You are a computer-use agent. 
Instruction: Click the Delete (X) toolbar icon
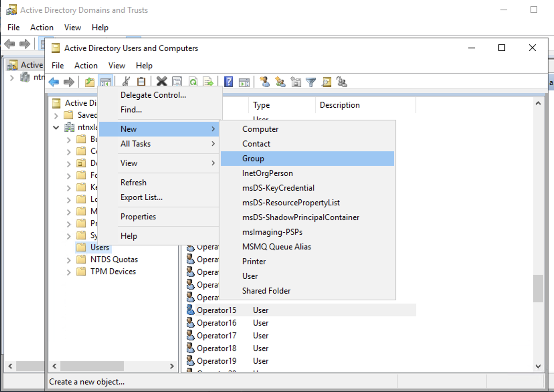(x=162, y=82)
